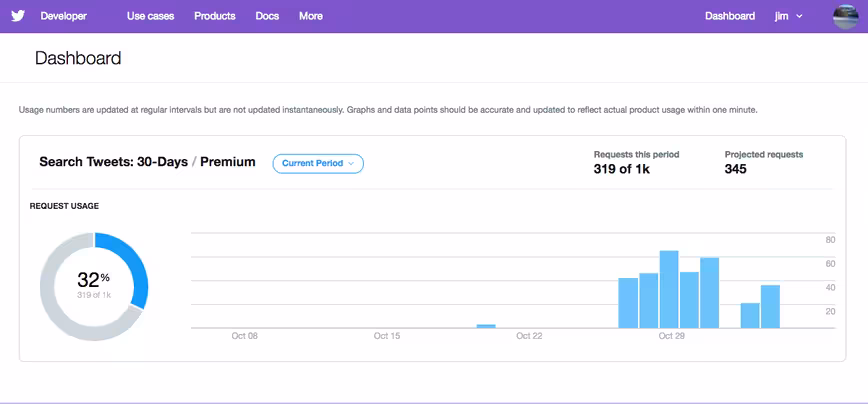The image size is (868, 404).
Task: Click the small bar before Oct 22
Action: point(486,327)
